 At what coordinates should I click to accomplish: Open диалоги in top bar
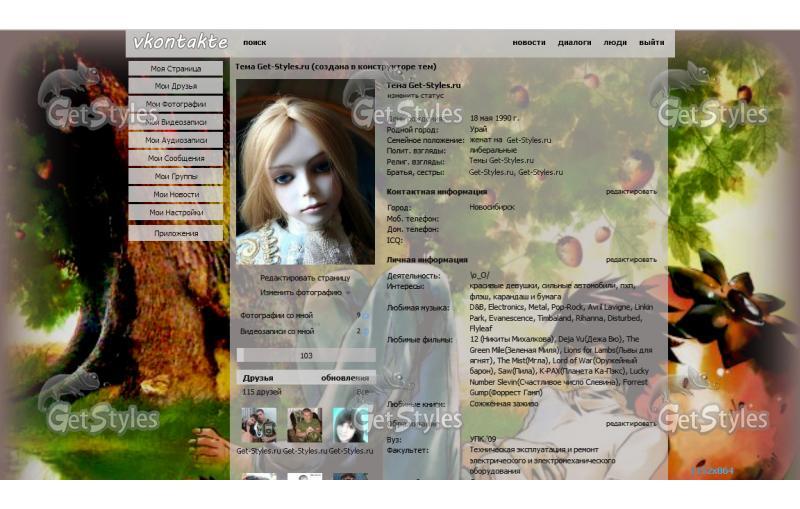tap(574, 43)
